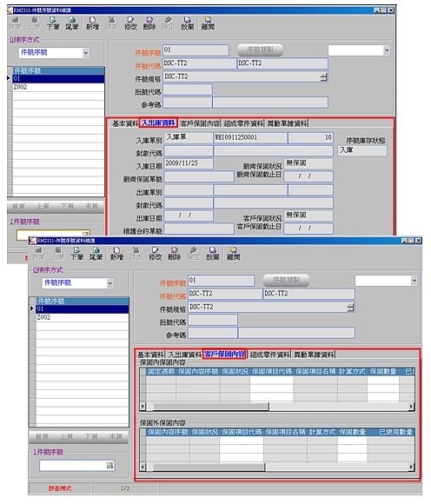The height and width of the screenshot is (504, 431).
Task: Click 放棄 (discard) in the front window toolbar
Action: tap(212, 254)
